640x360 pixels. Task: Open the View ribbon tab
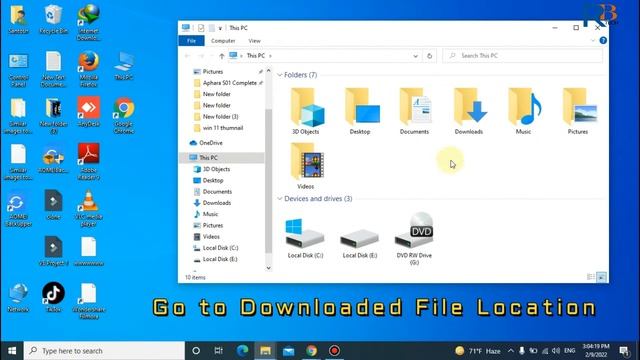(x=254, y=41)
